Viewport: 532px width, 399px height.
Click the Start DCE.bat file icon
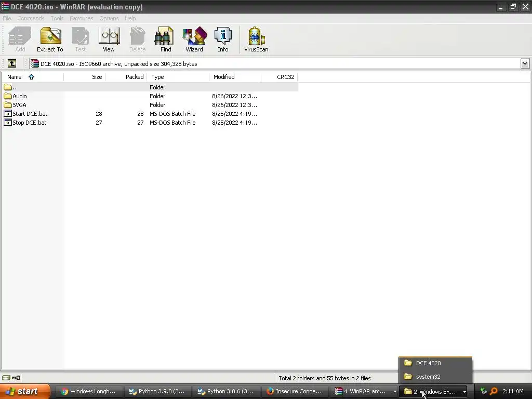[x=8, y=114]
